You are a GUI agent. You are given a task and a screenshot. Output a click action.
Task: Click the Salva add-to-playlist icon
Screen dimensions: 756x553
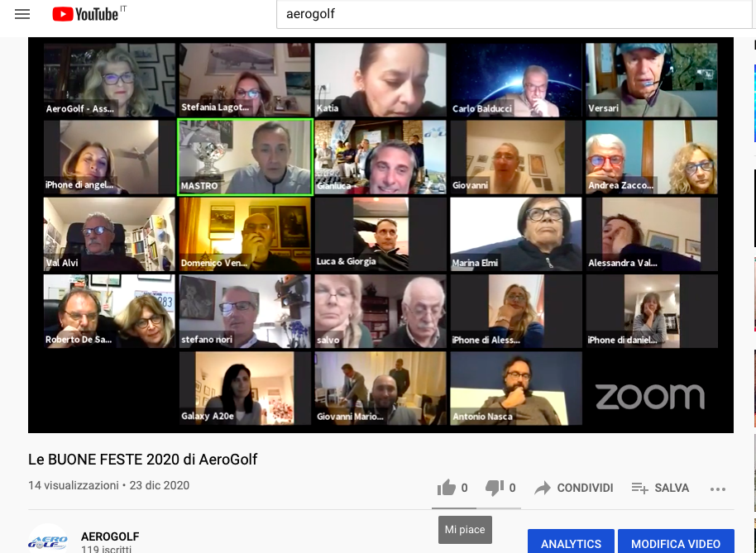[640, 488]
